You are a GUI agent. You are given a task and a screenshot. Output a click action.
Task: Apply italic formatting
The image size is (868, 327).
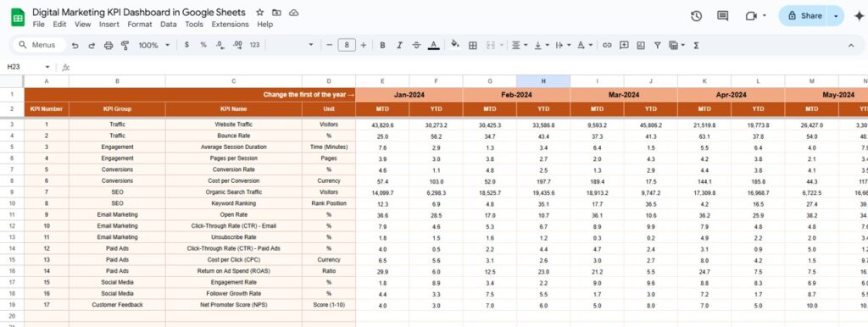click(399, 46)
